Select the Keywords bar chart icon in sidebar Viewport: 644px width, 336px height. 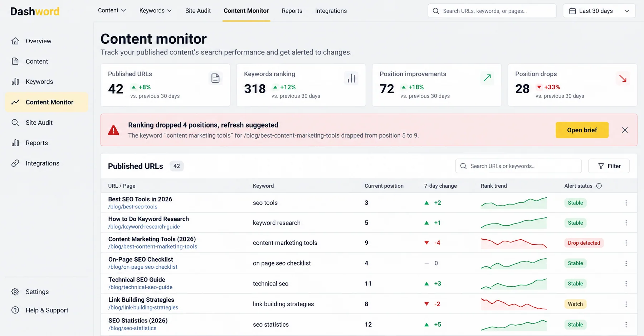click(15, 82)
